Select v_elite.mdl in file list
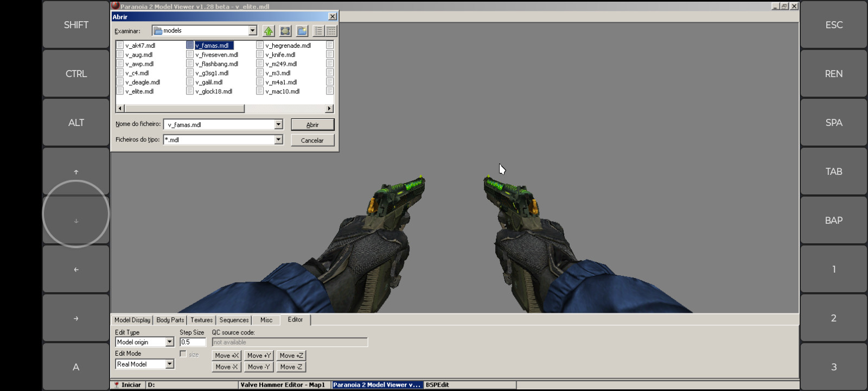 click(139, 91)
